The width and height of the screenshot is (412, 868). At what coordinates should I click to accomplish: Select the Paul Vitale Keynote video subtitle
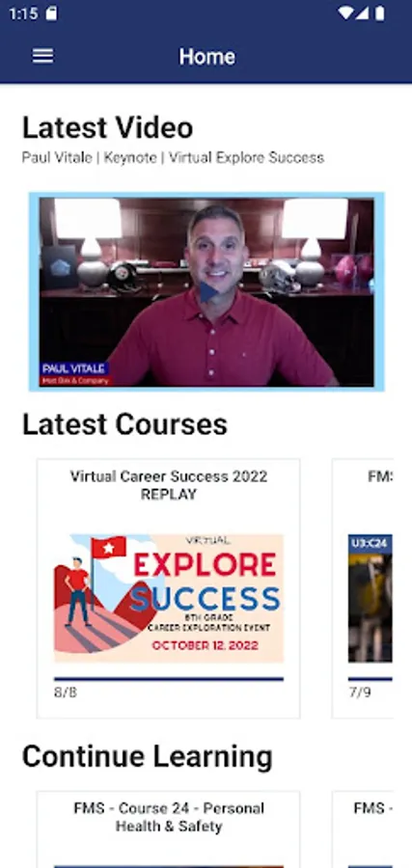pos(173,158)
